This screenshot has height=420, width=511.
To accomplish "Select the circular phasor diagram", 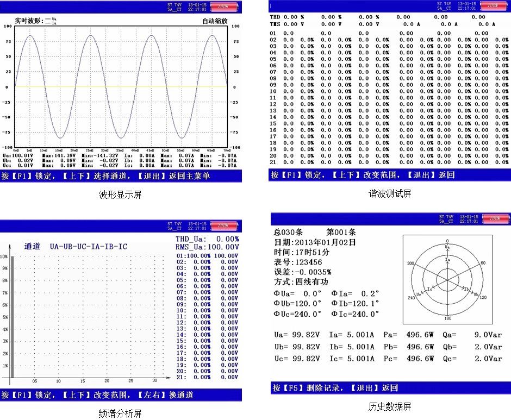I will pyautogui.click(x=447, y=280).
